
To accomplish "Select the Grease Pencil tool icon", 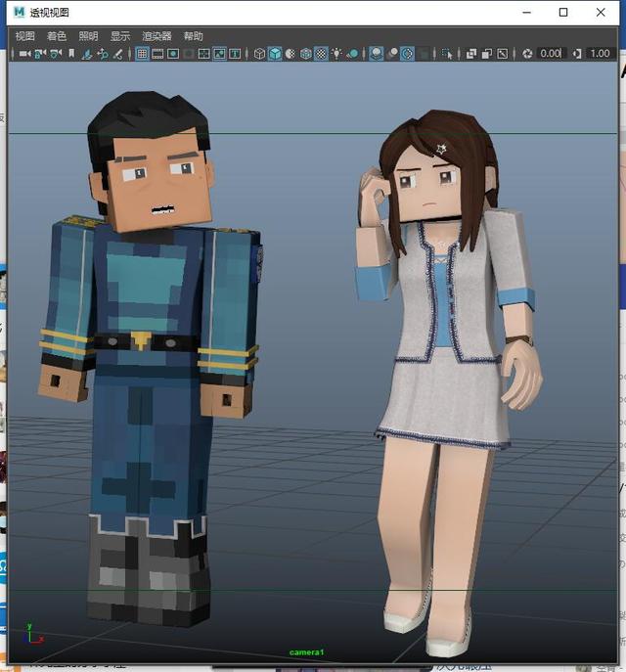I will pyautogui.click(x=118, y=54).
